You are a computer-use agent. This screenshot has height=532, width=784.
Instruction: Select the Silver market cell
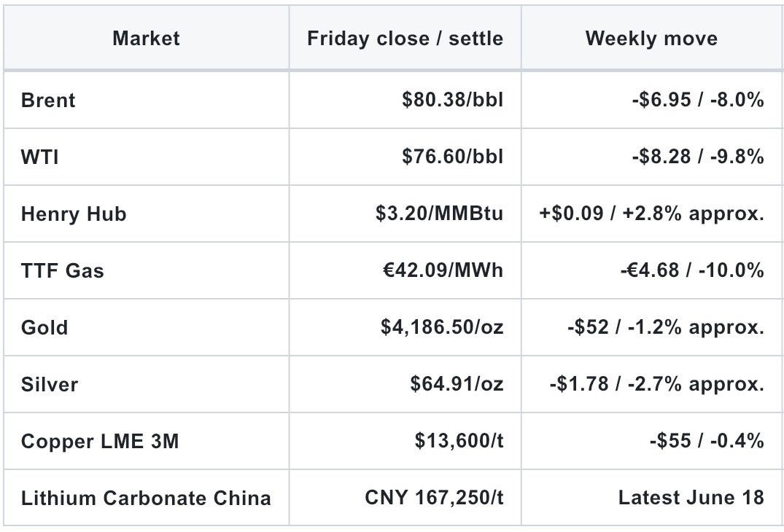coord(146,385)
